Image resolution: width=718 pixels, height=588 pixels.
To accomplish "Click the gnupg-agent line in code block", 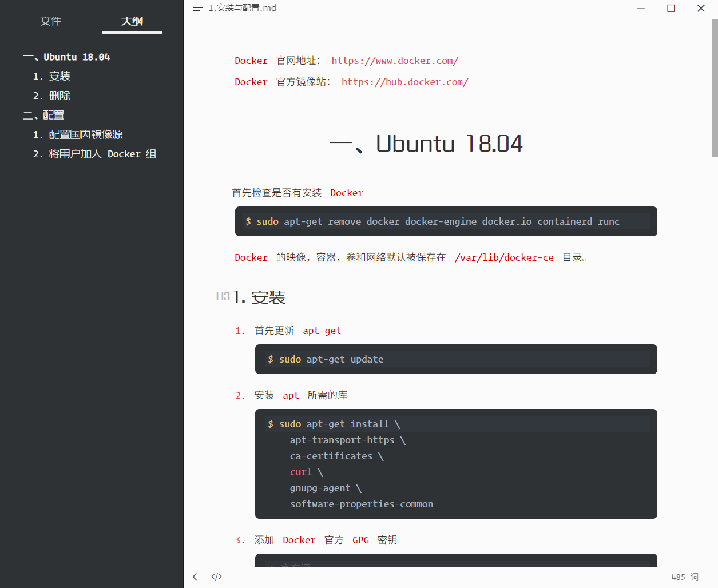I will [326, 488].
